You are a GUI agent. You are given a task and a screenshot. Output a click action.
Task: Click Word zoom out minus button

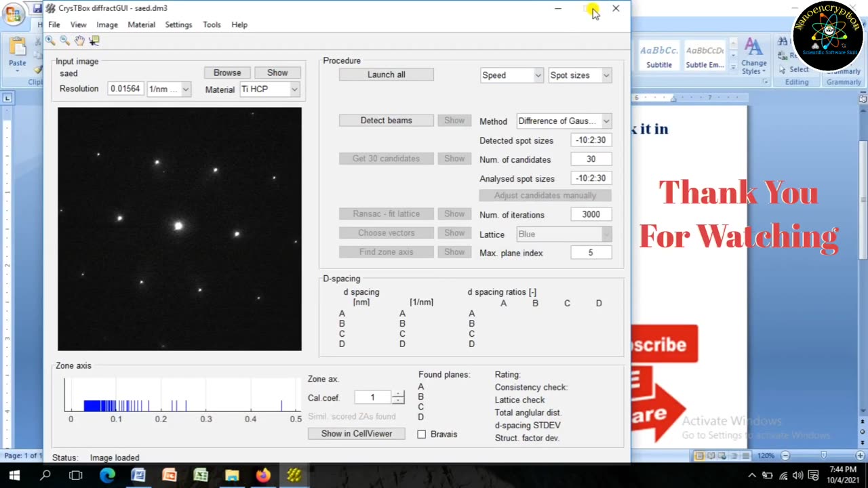pos(785,455)
